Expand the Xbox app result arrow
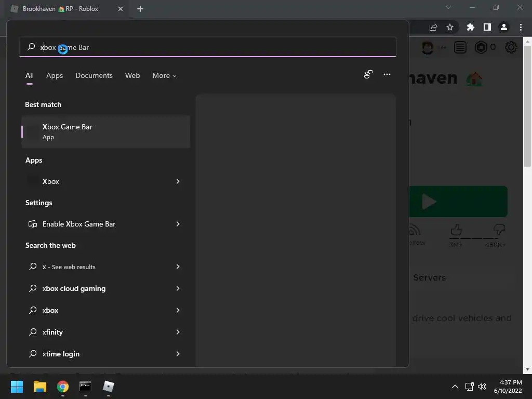 tap(178, 181)
